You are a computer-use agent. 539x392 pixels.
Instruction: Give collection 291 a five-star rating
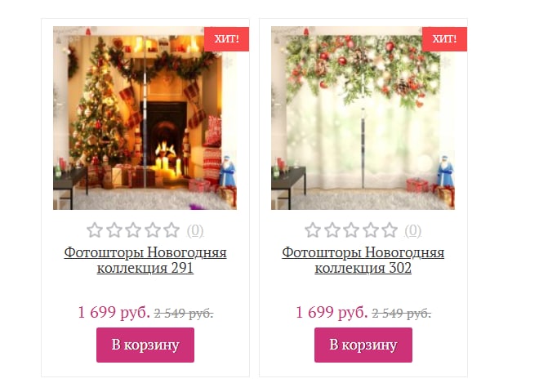[x=171, y=230]
